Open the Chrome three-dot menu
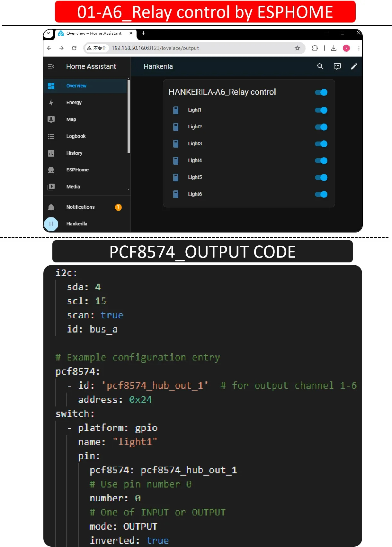 (359, 48)
